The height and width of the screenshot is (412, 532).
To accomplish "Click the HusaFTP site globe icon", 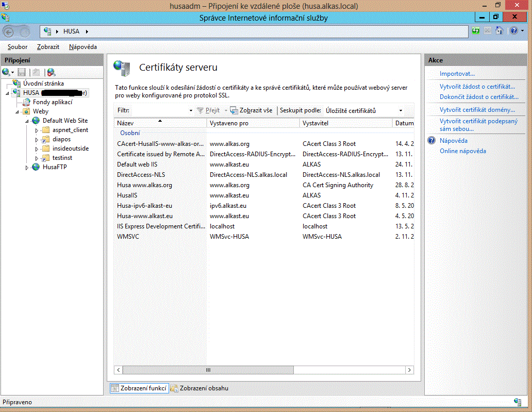I will point(36,167).
